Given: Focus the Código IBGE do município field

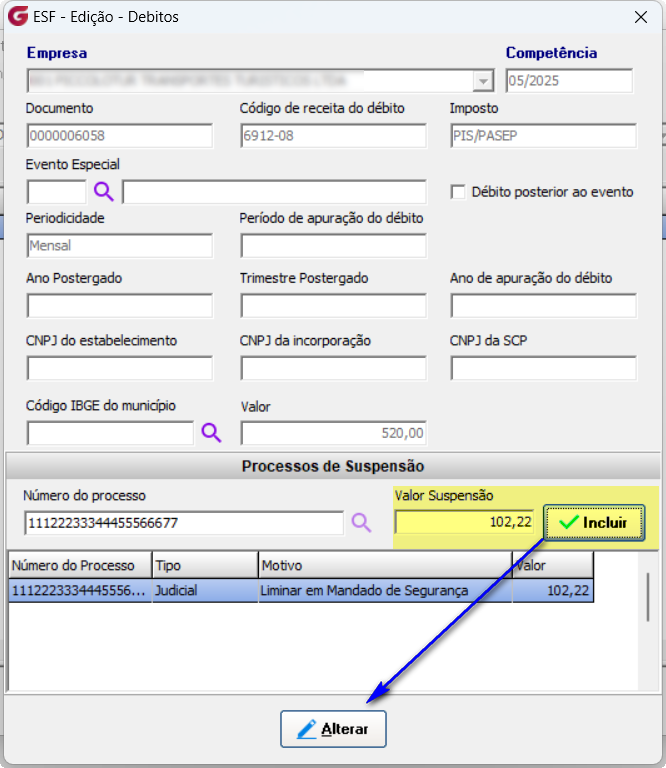Looking at the screenshot, I should 111,433.
